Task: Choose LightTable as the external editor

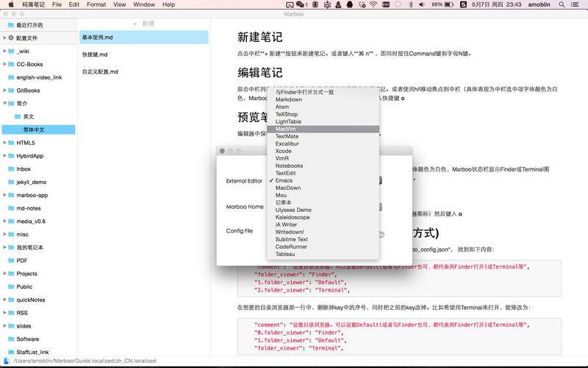Action: [x=323, y=121]
